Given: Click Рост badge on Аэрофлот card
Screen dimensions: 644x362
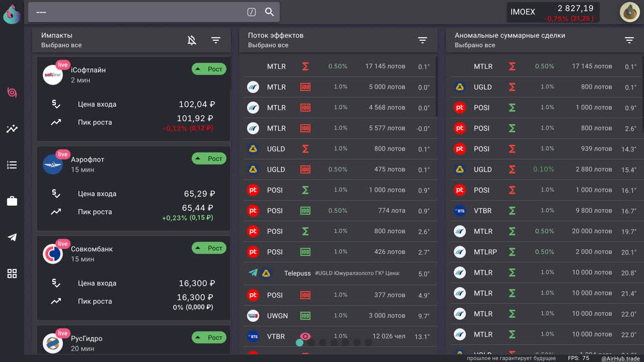Looking at the screenshot, I should (x=209, y=158).
